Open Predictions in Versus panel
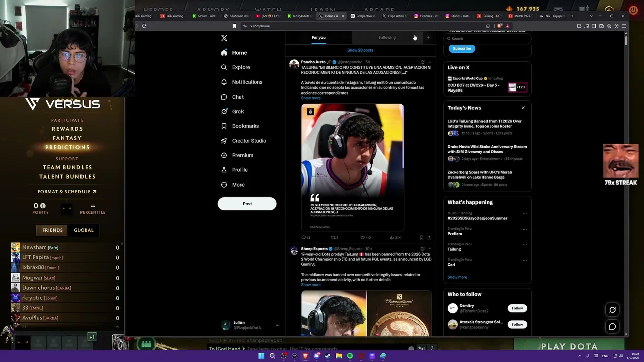The height and width of the screenshot is (362, 644). click(67, 148)
